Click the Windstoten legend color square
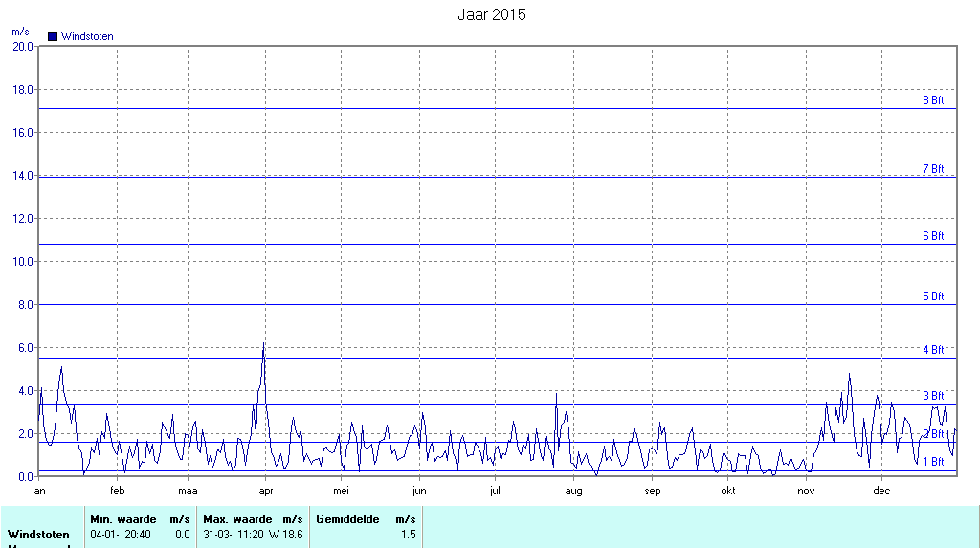The image size is (980, 548). (53, 36)
